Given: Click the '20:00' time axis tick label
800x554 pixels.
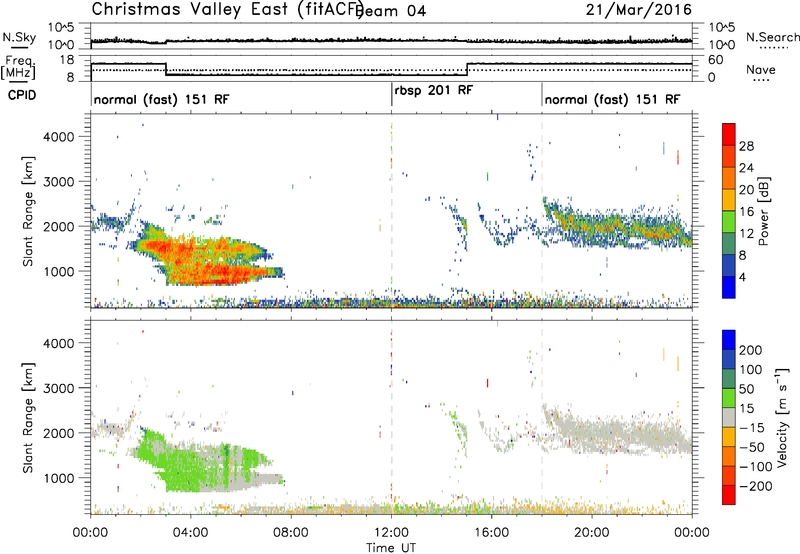Looking at the screenshot, I should [592, 533].
